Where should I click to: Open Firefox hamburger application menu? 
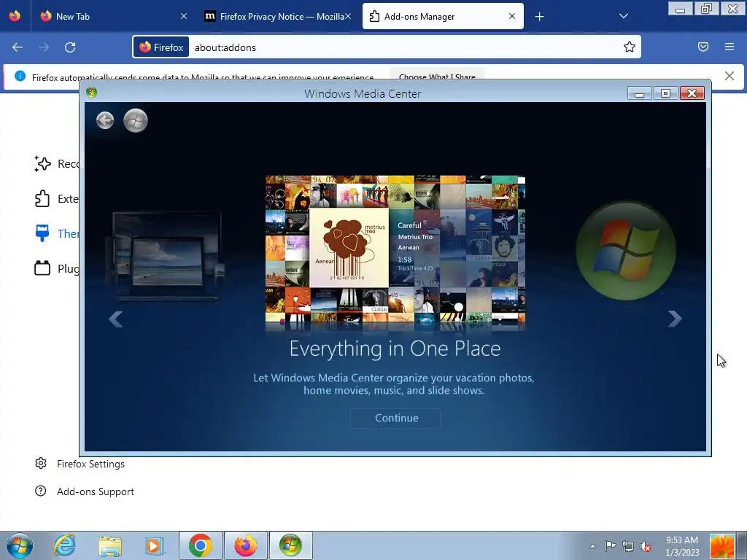(x=729, y=47)
